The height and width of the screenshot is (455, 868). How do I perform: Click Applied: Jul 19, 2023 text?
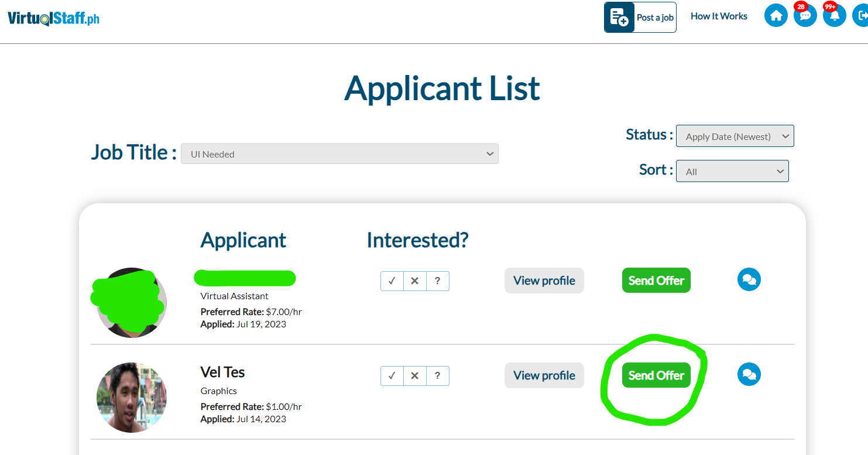(x=243, y=324)
